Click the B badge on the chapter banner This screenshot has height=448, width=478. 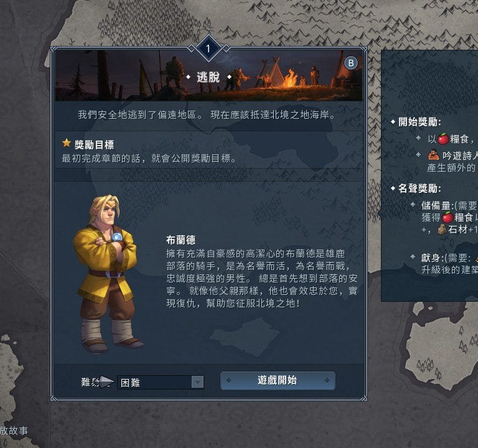pyautogui.click(x=351, y=63)
